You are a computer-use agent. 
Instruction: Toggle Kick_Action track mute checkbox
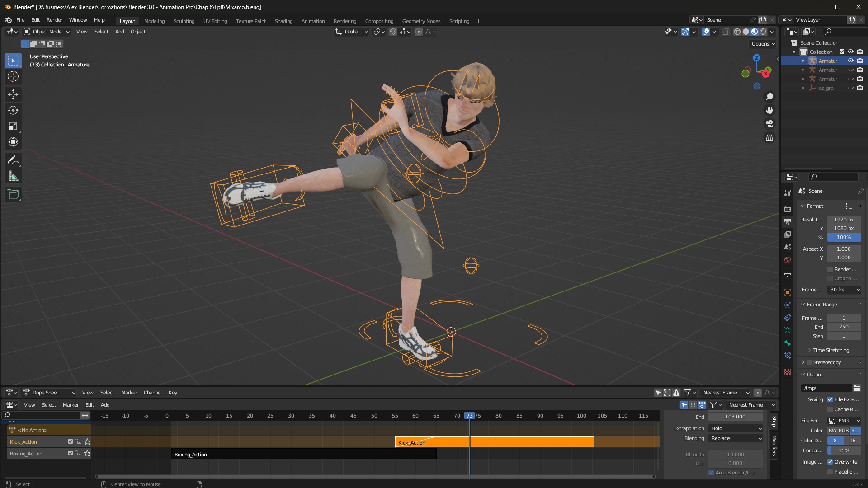(x=71, y=441)
